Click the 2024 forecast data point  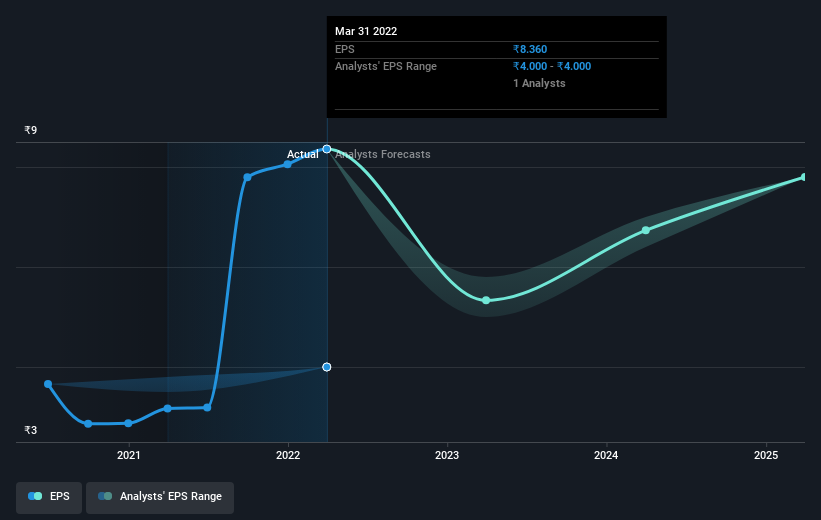coord(646,230)
